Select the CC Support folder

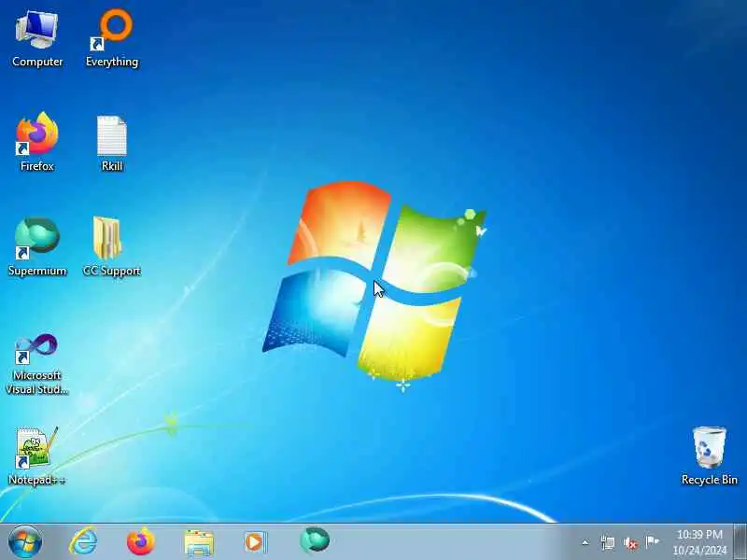coord(112,246)
